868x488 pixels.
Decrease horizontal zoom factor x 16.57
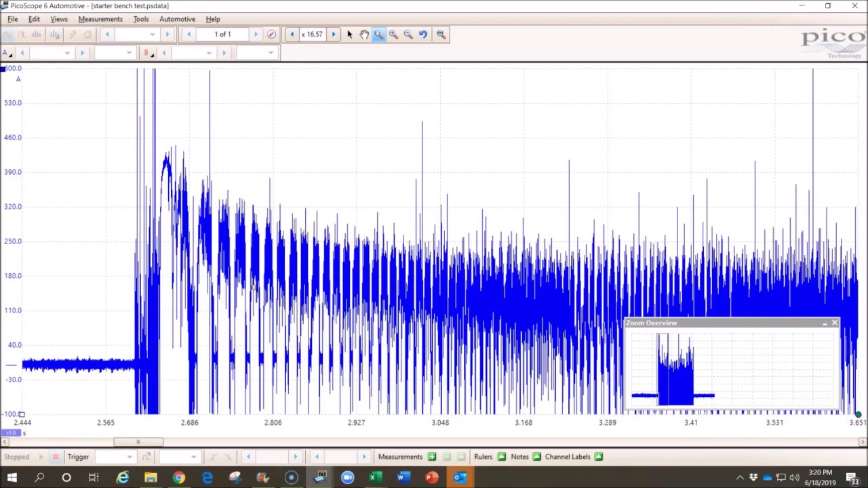pos(292,34)
